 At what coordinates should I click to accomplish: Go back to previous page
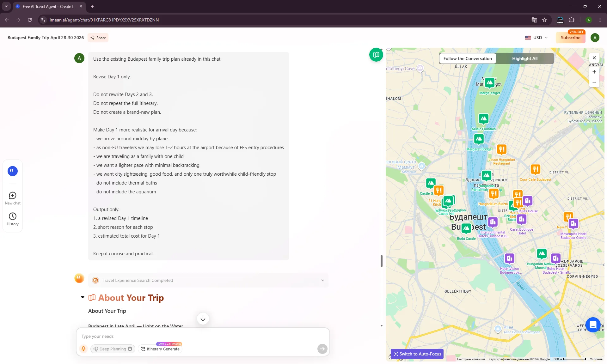[7, 20]
